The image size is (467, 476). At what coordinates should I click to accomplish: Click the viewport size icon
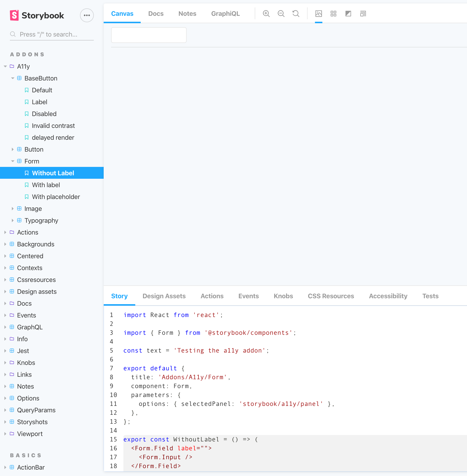tap(363, 14)
